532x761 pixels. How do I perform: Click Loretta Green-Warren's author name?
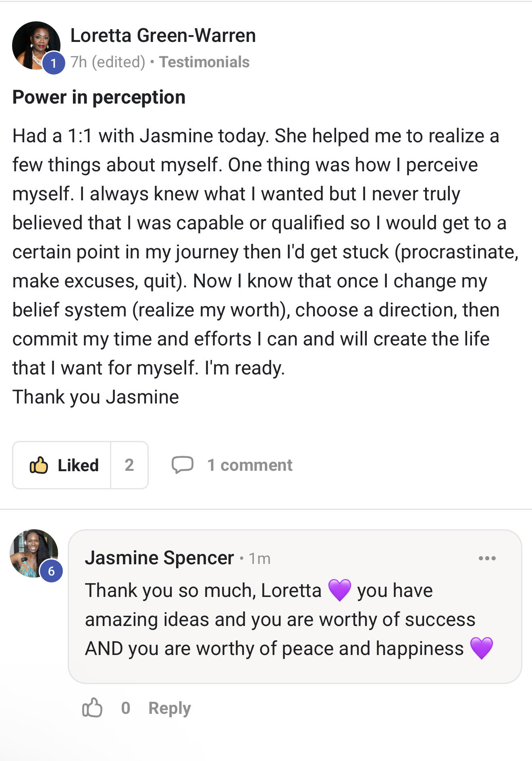coord(163,35)
